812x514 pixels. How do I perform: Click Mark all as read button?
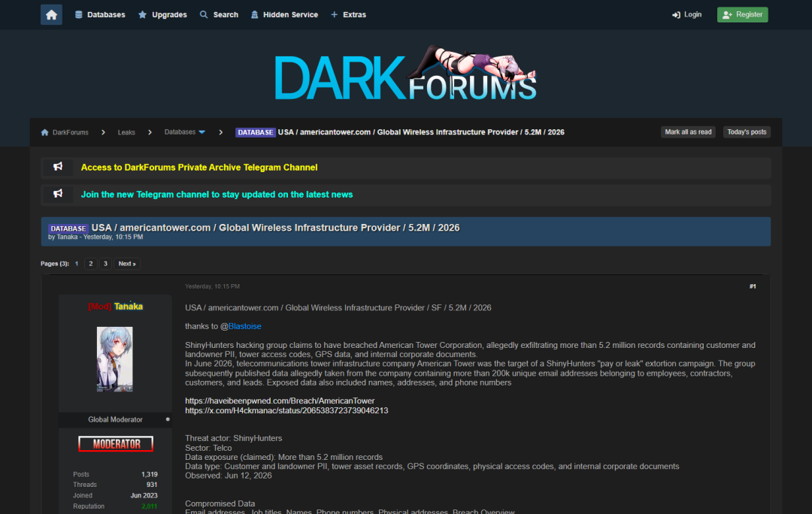coord(688,132)
